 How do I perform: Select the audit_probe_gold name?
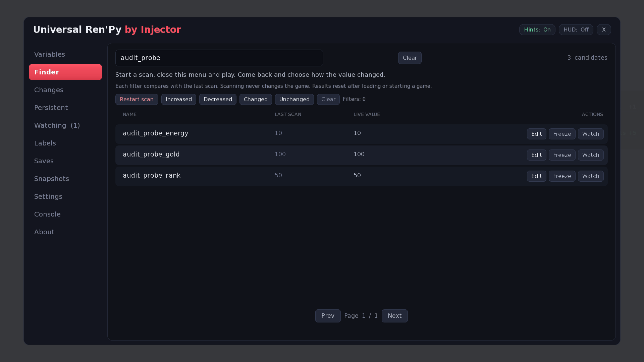tap(151, 155)
